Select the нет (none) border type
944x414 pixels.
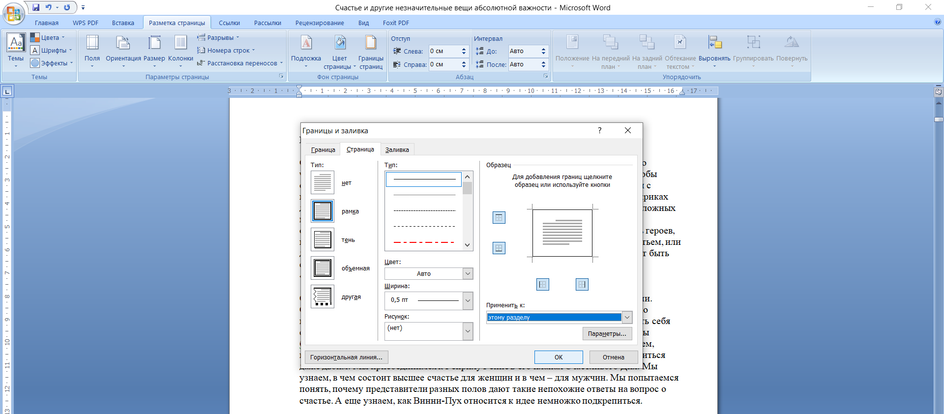click(322, 182)
